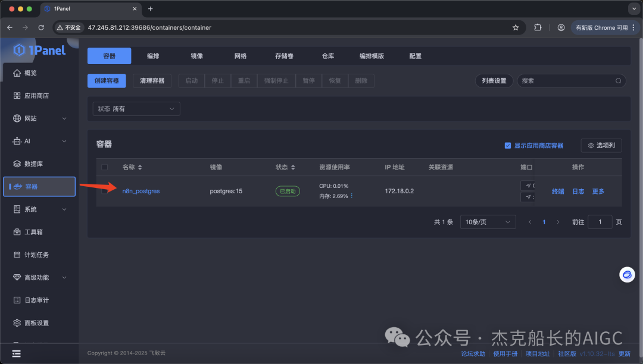Open the 10条/页 page size dropdown
The height and width of the screenshot is (364, 643).
click(488, 222)
